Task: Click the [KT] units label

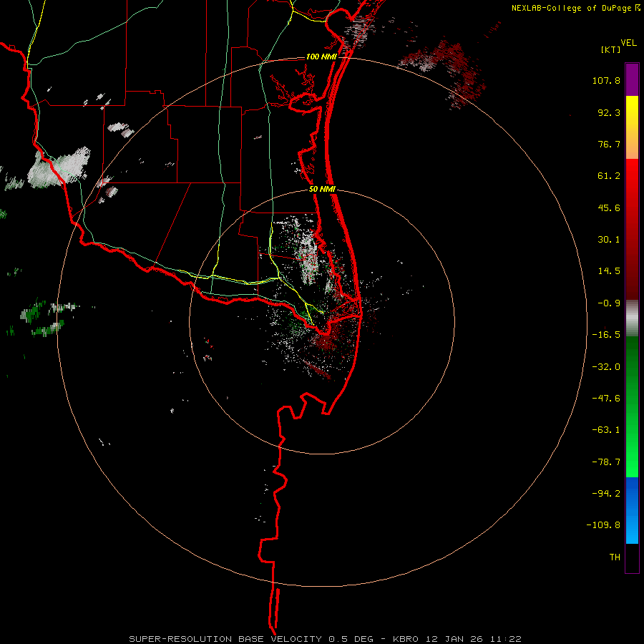Action: pos(610,49)
